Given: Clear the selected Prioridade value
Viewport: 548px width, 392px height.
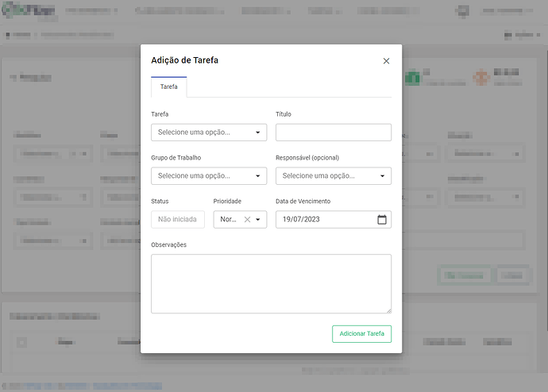Looking at the screenshot, I should [247, 220].
